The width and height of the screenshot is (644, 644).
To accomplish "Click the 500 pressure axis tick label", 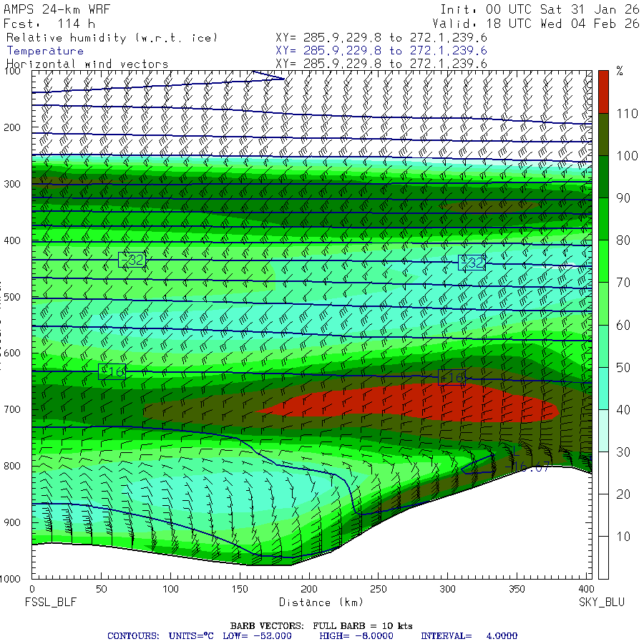I will click(x=12, y=297).
